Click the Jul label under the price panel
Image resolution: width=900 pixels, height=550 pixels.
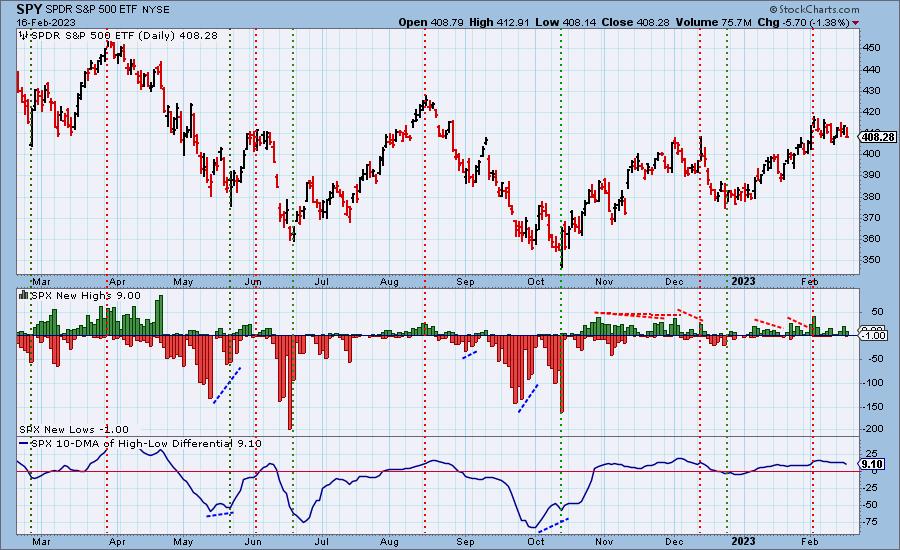coord(322,282)
